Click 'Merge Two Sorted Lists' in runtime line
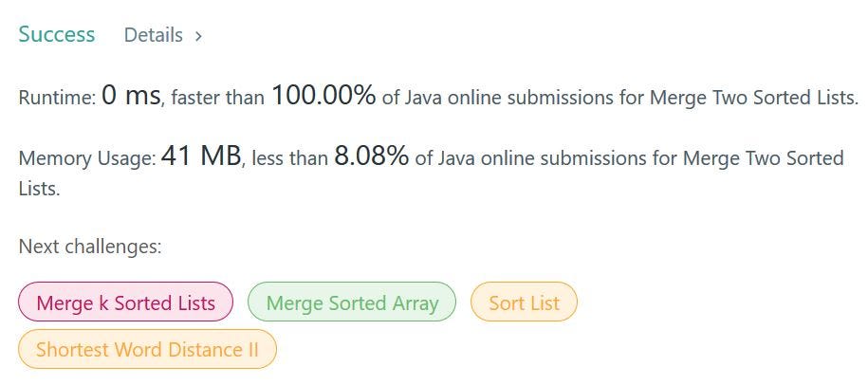The width and height of the screenshot is (868, 385). point(754,99)
